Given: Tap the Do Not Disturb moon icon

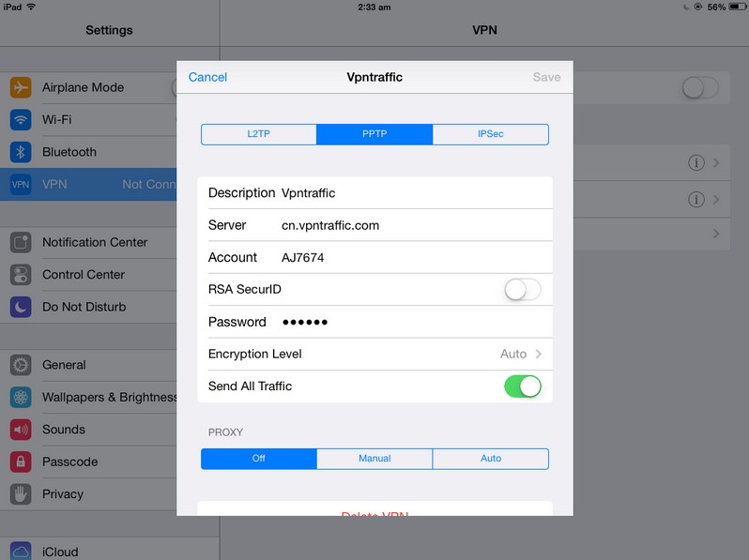Looking at the screenshot, I should pyautogui.click(x=21, y=307).
